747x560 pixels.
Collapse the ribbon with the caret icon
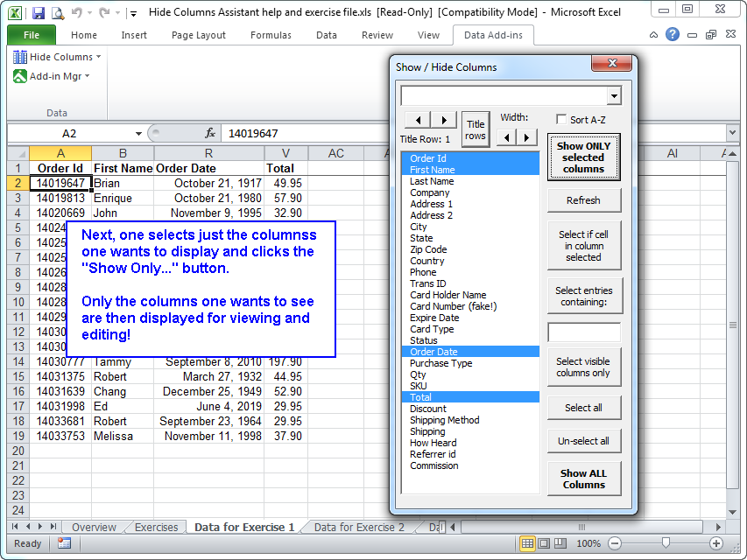(653, 35)
